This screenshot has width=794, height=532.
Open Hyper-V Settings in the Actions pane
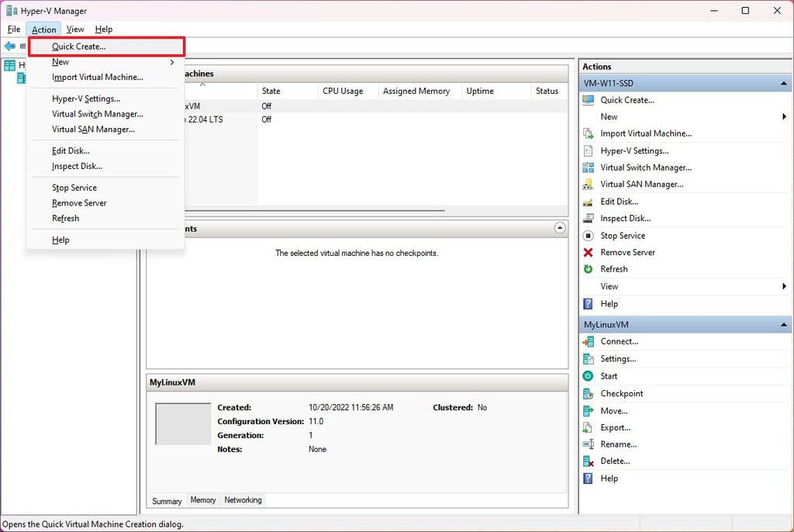click(633, 150)
